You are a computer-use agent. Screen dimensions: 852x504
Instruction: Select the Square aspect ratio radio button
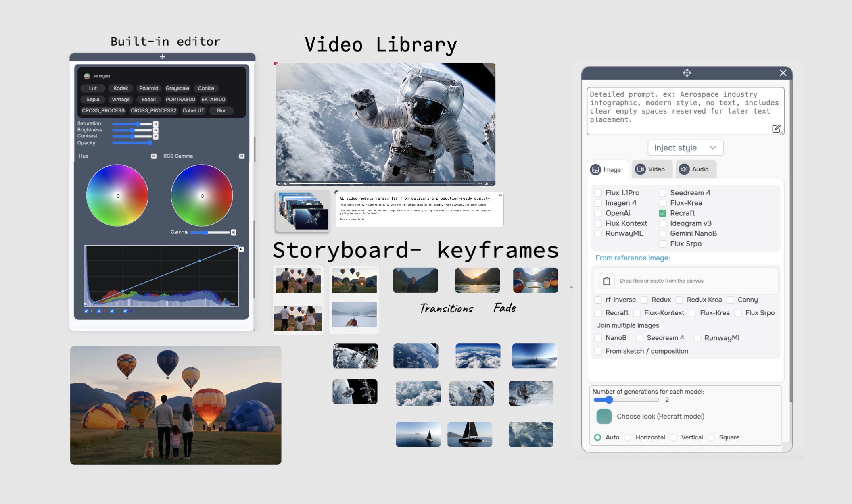[x=711, y=437]
